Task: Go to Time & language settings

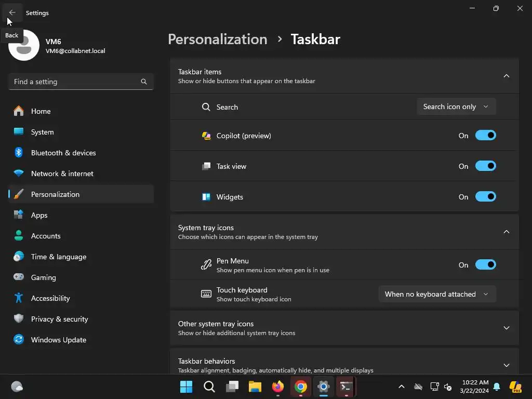Action: tap(81, 257)
